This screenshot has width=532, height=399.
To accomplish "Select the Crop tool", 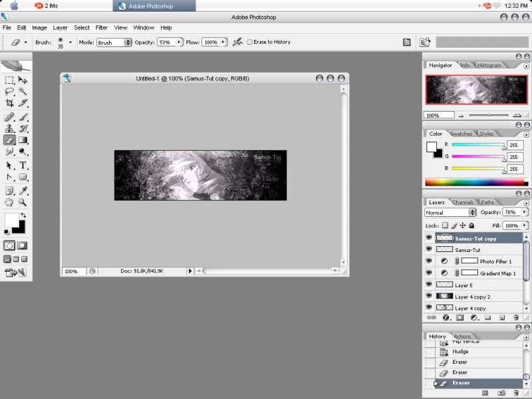I will pyautogui.click(x=9, y=102).
